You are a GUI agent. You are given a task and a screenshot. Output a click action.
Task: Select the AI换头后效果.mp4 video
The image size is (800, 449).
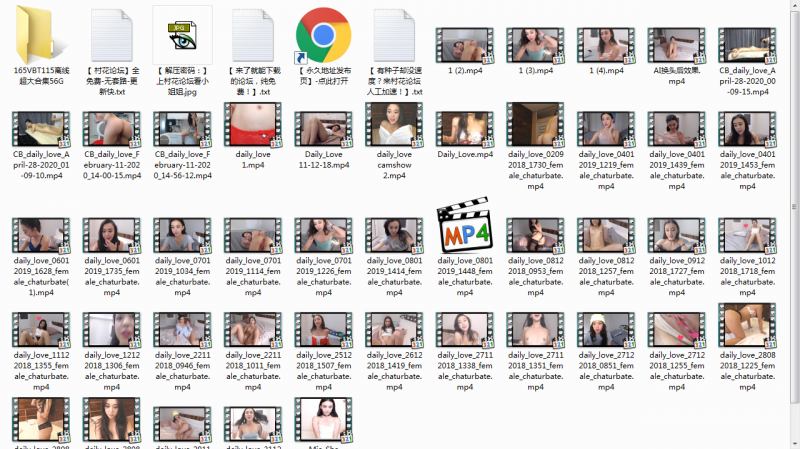677,46
